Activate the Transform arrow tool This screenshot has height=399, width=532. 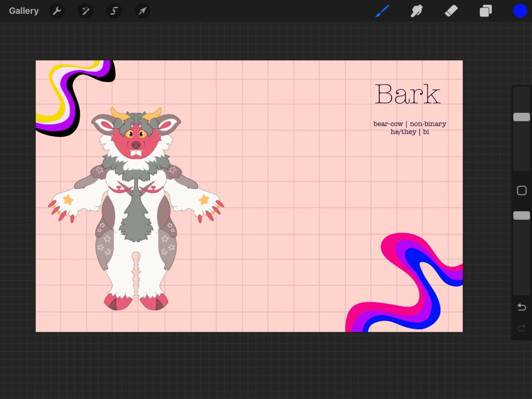pos(143,11)
